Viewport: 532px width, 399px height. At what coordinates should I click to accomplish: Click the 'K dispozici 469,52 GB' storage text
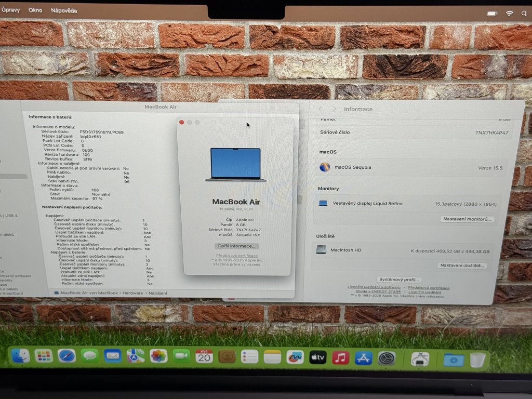point(450,251)
